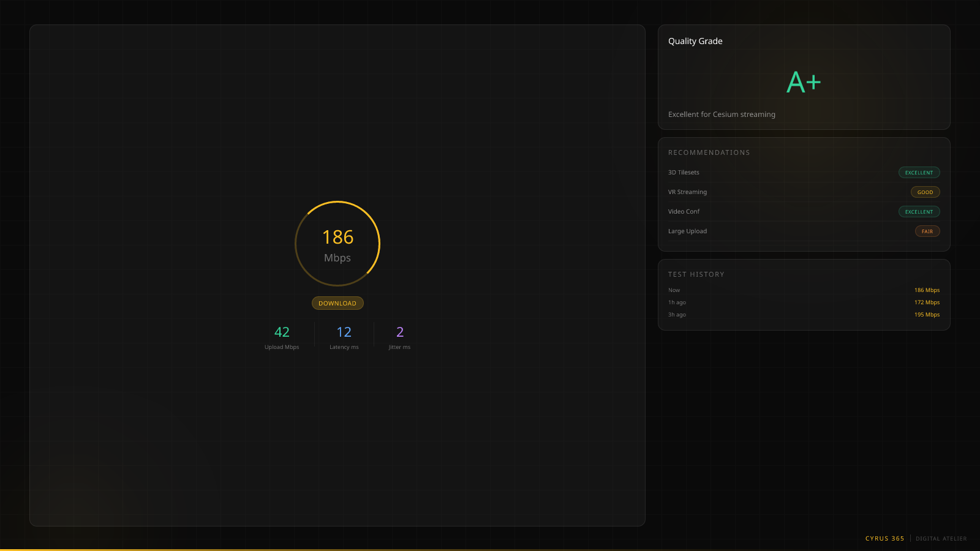The image size is (980, 551).
Task: Select the 2 Jitter ms stat
Action: [x=399, y=337]
